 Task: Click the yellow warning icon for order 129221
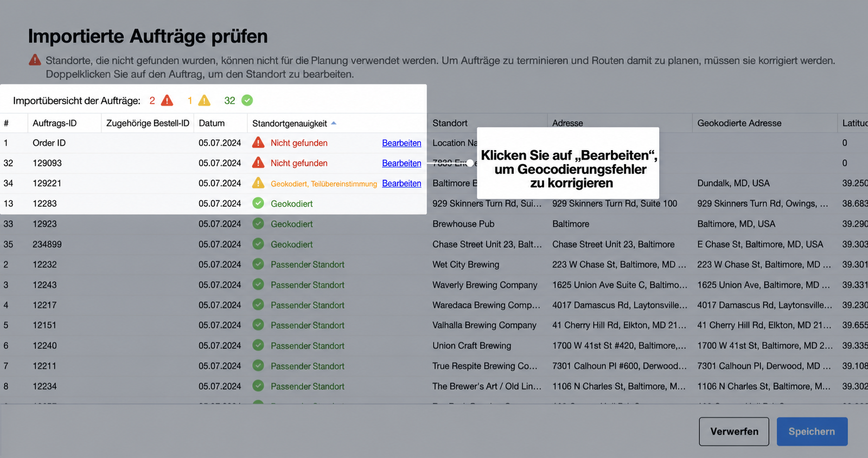tap(258, 183)
